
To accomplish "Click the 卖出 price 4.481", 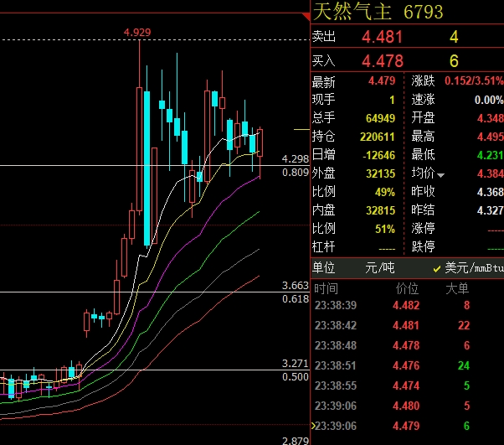I will tap(382, 37).
